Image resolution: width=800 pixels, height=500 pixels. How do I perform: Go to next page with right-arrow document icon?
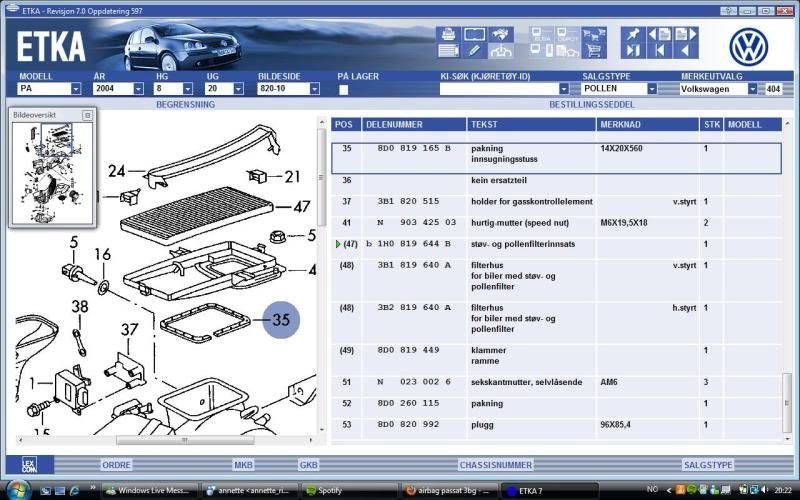click(x=686, y=33)
